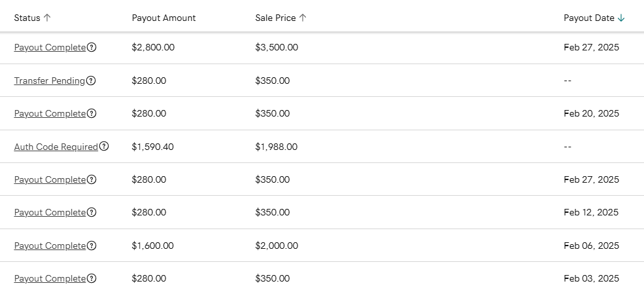The height and width of the screenshot is (294, 644).
Task: Open Payout Complete link for $3,500.00 sale
Action: click(50, 47)
